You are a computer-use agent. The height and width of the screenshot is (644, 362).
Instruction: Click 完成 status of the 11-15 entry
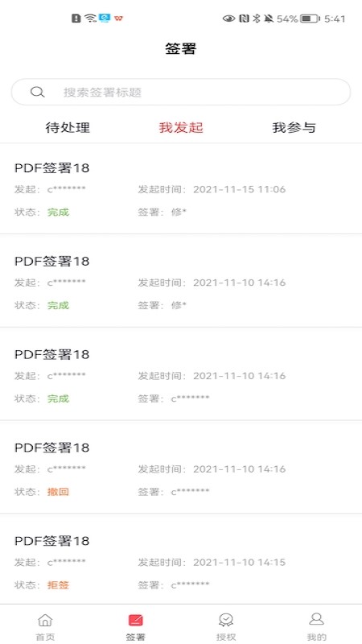(x=58, y=213)
